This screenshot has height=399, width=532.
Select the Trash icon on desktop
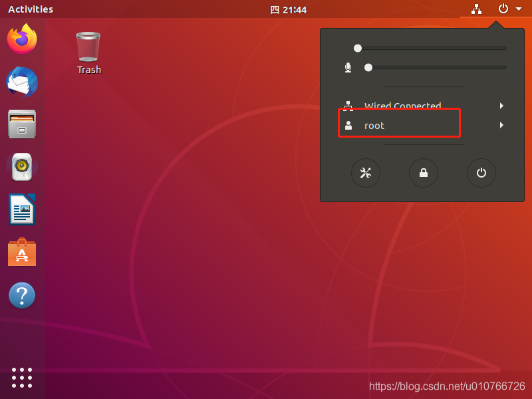pyautogui.click(x=88, y=47)
